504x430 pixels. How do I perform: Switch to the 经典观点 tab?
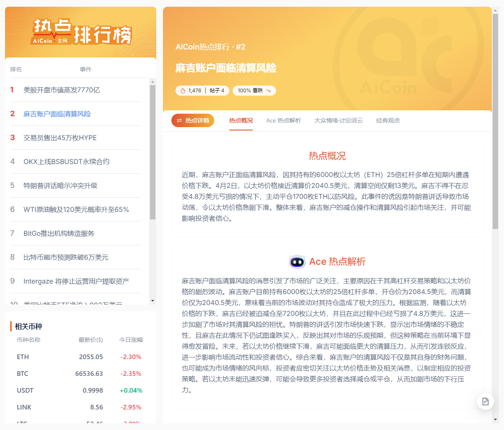point(388,120)
